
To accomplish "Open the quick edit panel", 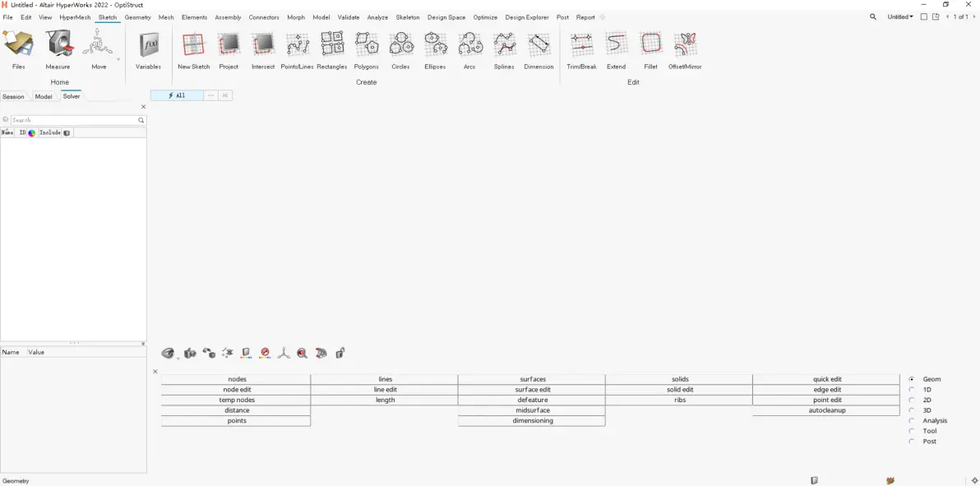I will click(827, 379).
